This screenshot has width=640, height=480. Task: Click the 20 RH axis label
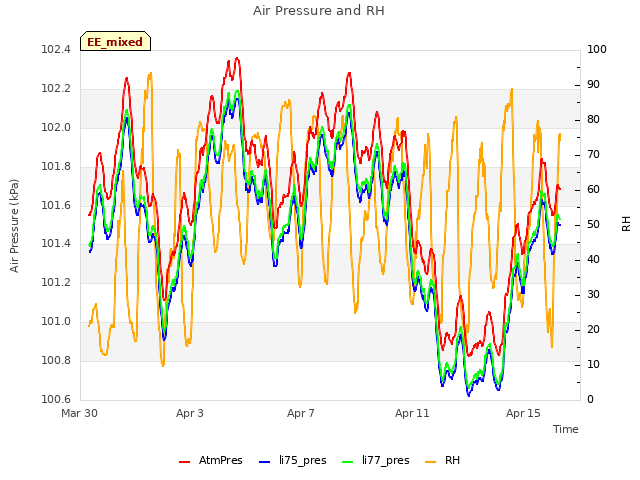[x=593, y=330]
